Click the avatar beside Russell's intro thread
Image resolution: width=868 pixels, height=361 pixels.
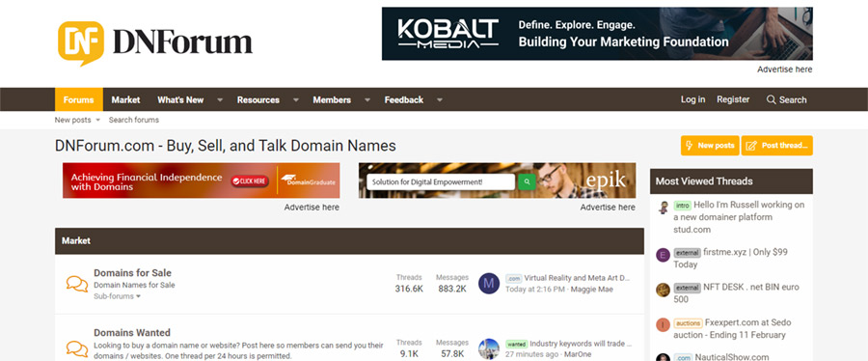[663, 208]
